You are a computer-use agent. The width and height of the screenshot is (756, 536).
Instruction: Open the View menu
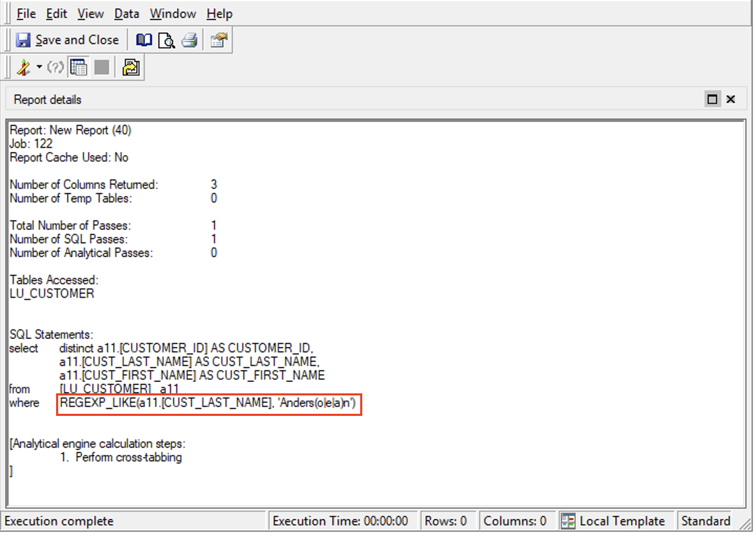click(x=90, y=14)
